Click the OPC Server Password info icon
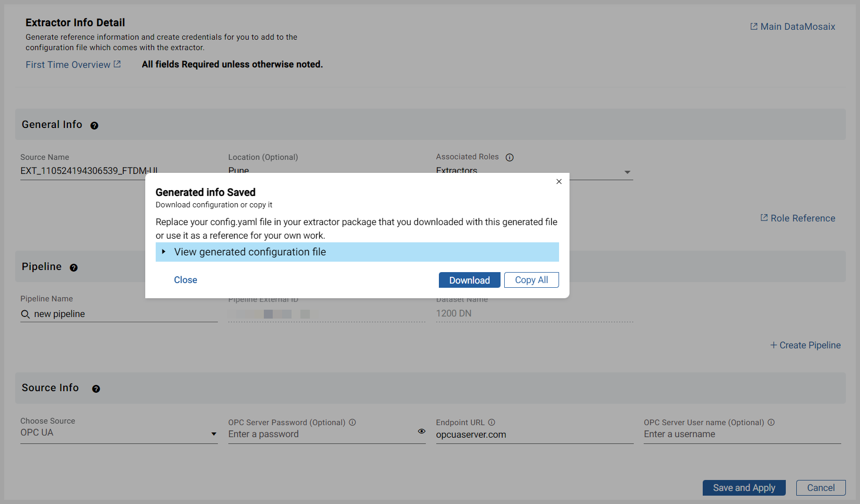This screenshot has height=504, width=860. (x=353, y=423)
